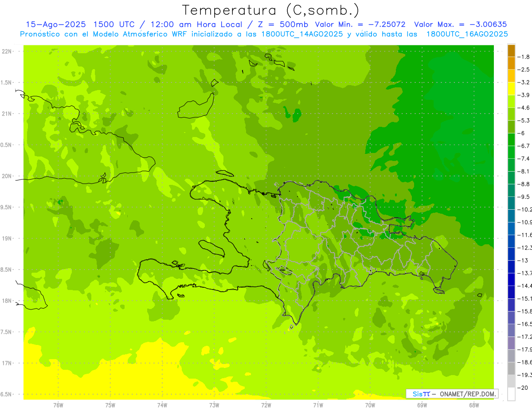The height and width of the screenshot is (411, 532).
Task: Click the color scale value "-13"
Action: (x=522, y=260)
